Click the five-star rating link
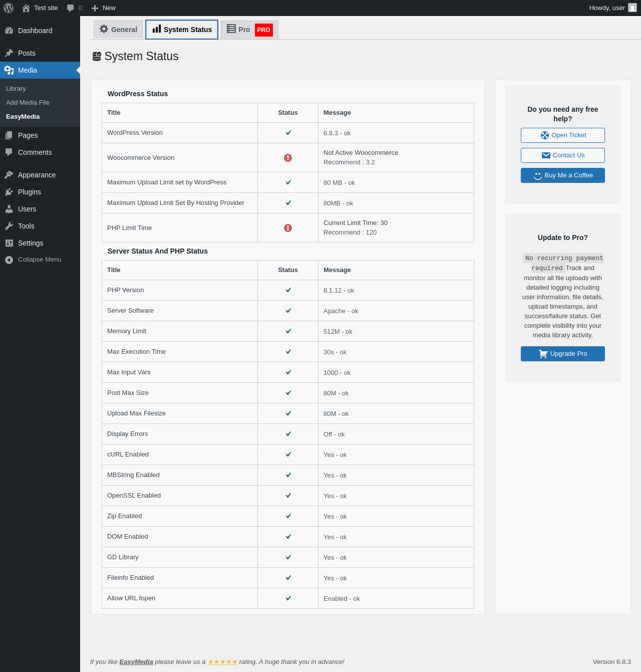Image resolution: width=641 pixels, height=672 pixels. [x=222, y=662]
